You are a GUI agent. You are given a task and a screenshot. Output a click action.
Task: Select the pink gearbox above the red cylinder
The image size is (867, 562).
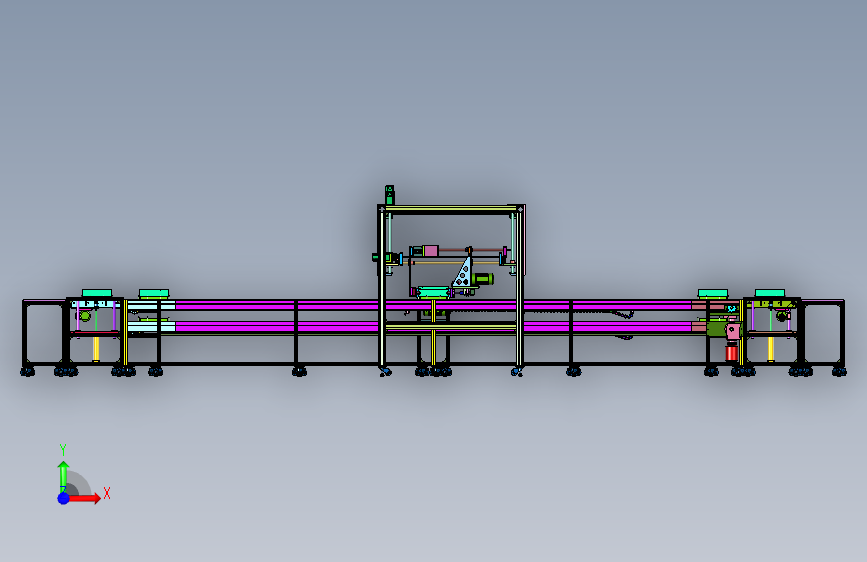(x=733, y=331)
